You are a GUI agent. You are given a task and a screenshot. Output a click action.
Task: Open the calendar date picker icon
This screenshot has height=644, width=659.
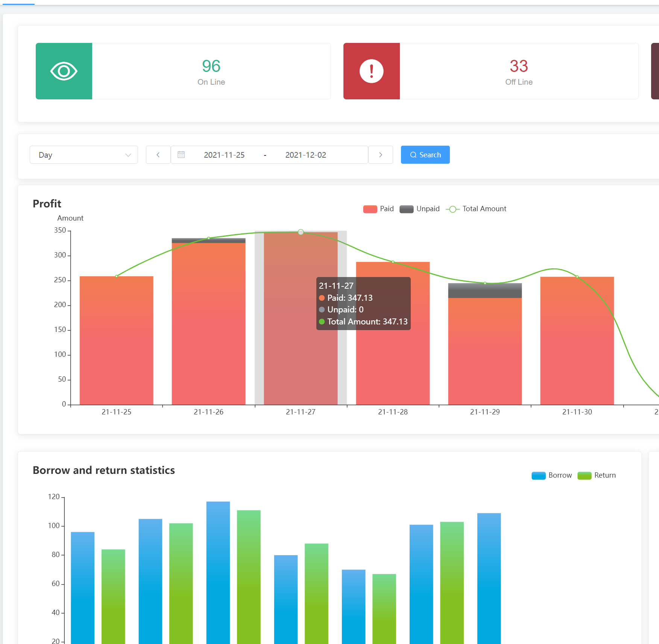(x=181, y=155)
